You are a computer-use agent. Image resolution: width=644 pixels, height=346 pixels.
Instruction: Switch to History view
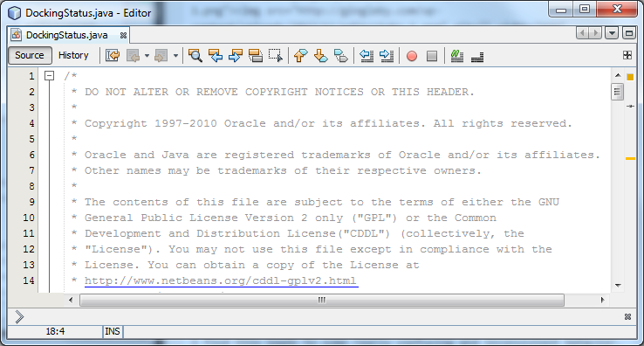pyautogui.click(x=73, y=55)
